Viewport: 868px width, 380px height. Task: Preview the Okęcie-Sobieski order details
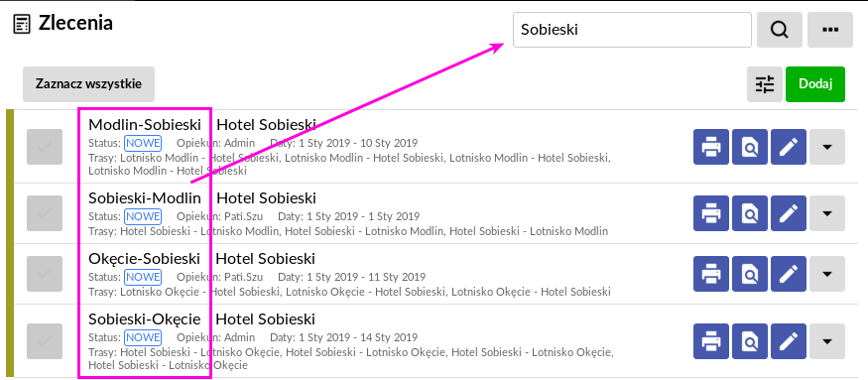click(750, 274)
